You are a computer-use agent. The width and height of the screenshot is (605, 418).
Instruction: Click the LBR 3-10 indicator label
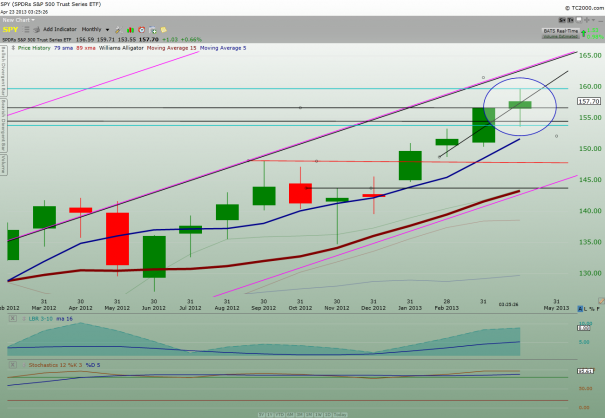click(40, 318)
